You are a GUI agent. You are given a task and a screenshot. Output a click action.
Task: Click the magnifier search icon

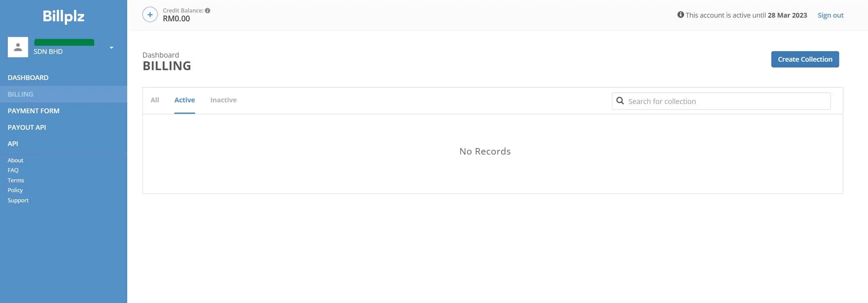[620, 101]
